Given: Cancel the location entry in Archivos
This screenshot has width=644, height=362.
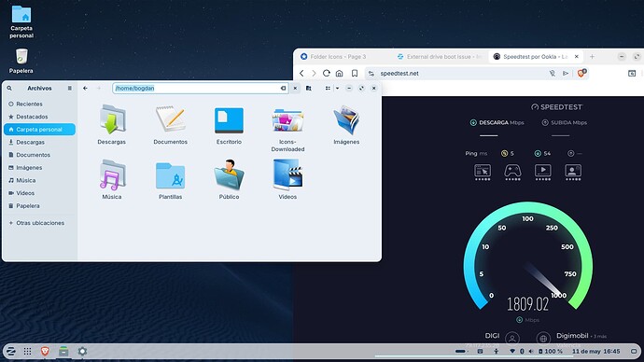Looking at the screenshot, I should (x=295, y=89).
